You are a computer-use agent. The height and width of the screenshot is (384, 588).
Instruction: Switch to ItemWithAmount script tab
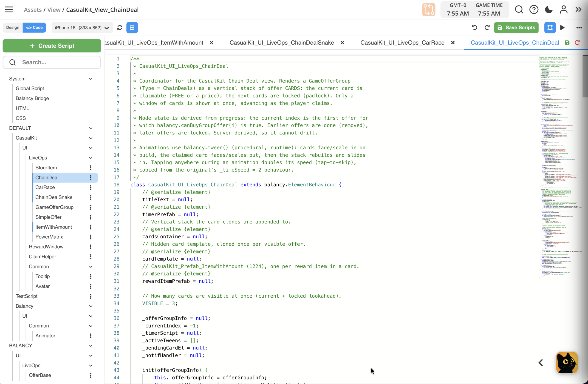(x=154, y=43)
